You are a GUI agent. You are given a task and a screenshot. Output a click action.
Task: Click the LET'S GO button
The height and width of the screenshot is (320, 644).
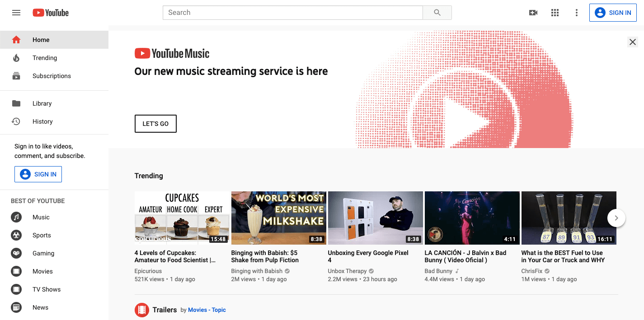155,123
